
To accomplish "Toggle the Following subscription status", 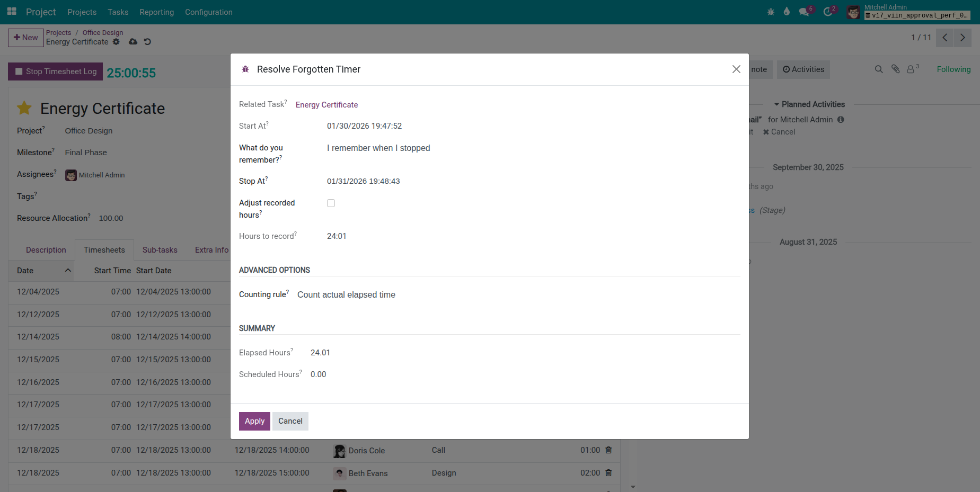I will pyautogui.click(x=953, y=69).
